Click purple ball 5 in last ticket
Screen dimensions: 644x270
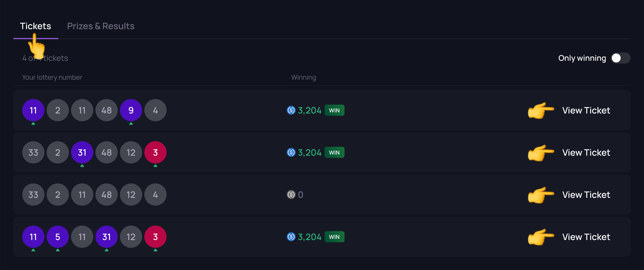[58, 237]
